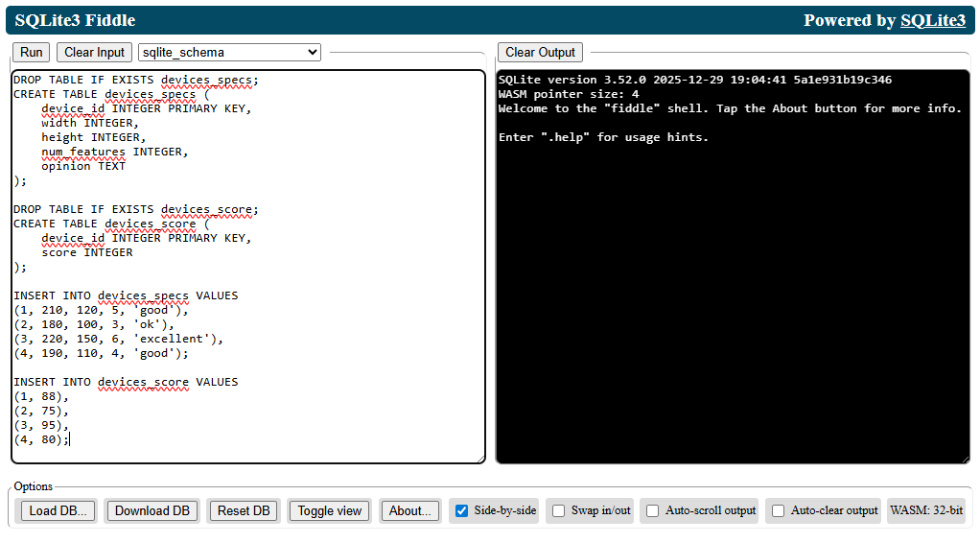980x543 pixels.
Task: Click the SQLite3 Fiddle title
Action: pyautogui.click(x=75, y=21)
